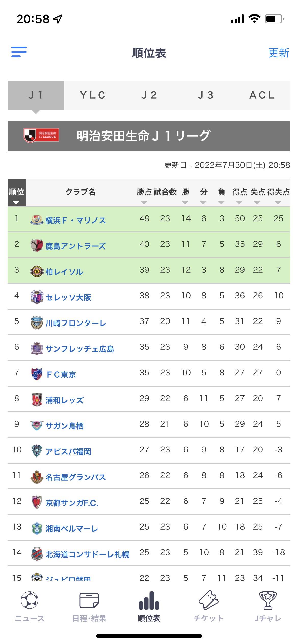The width and height of the screenshot is (298, 644).
Task: Open 川崎フロンターレ team link
Action: tap(76, 323)
